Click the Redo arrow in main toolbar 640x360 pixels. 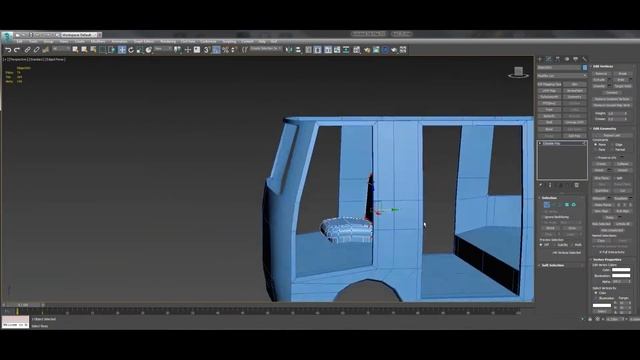click(x=17, y=50)
